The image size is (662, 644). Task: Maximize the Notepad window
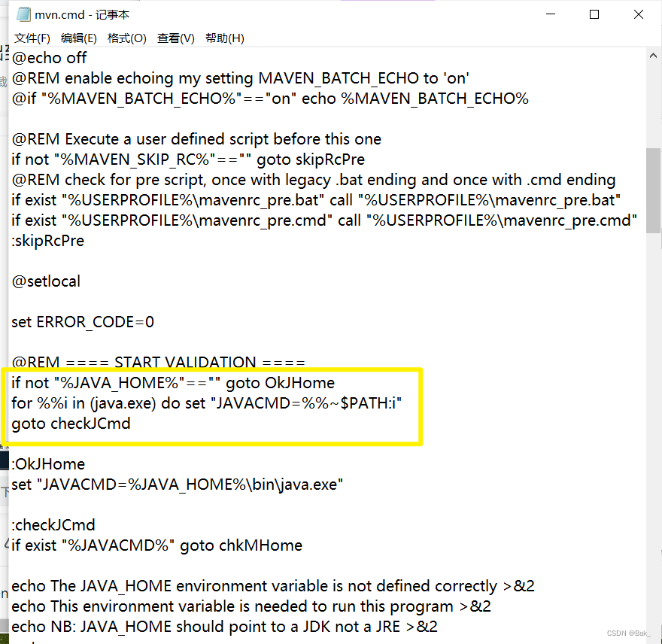594,14
